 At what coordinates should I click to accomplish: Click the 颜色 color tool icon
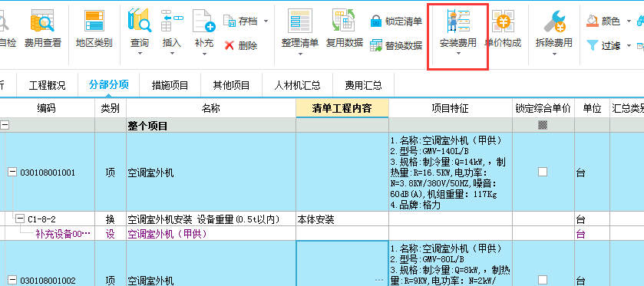pos(592,21)
